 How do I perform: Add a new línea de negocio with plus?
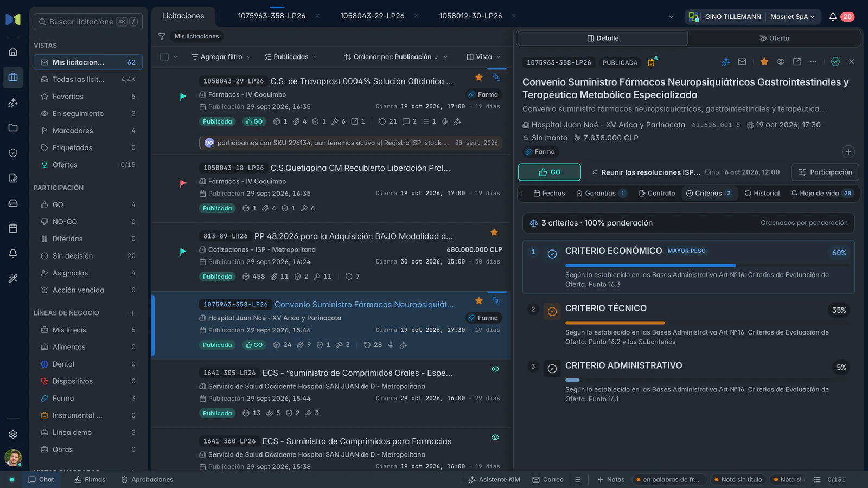tap(132, 313)
